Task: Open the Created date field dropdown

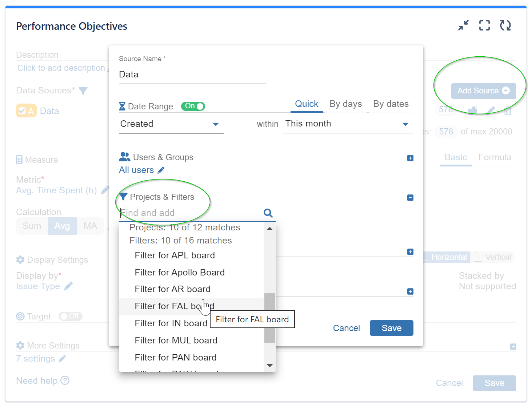Action: 216,124
